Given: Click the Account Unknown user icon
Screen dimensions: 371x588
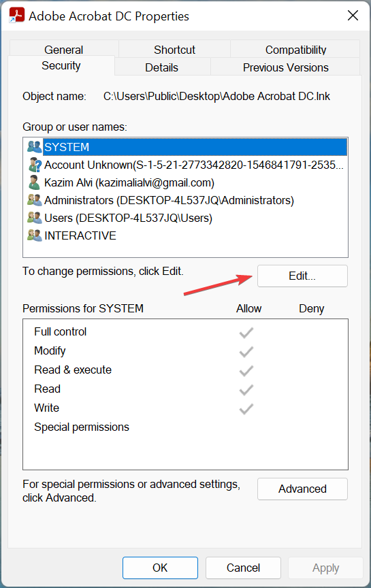Looking at the screenshot, I should [35, 165].
